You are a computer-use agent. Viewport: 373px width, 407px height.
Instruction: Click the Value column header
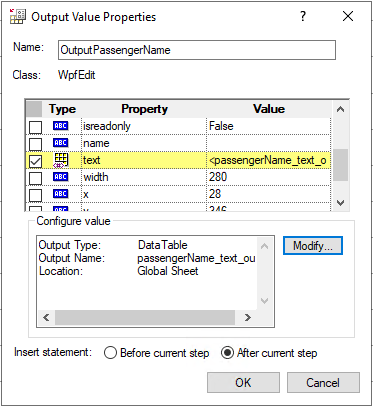(269, 109)
